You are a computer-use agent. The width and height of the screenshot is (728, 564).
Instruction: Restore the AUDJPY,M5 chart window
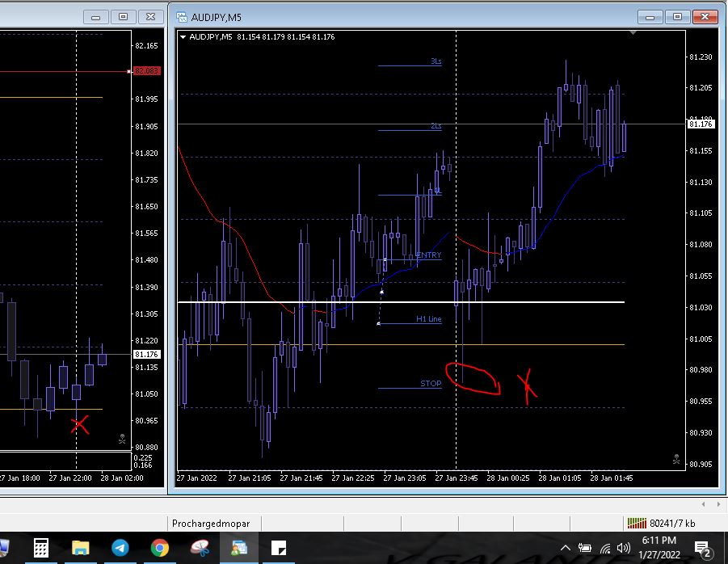pyautogui.click(x=677, y=17)
